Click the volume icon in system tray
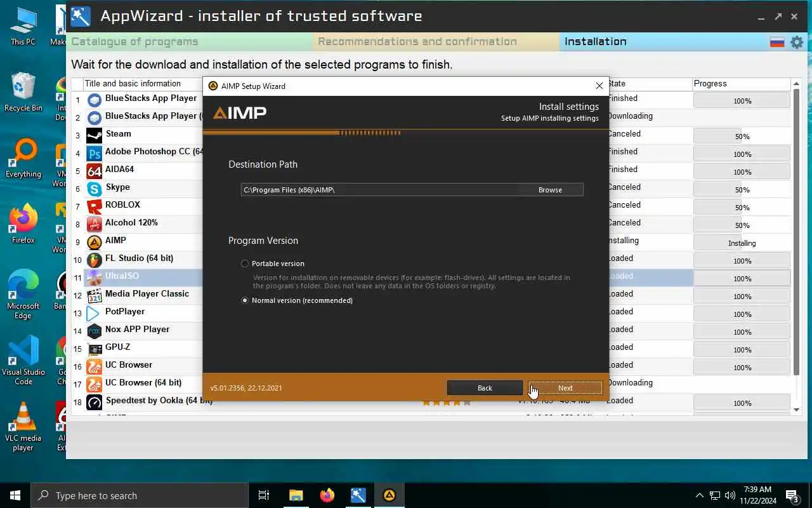The image size is (812, 508). [730, 495]
